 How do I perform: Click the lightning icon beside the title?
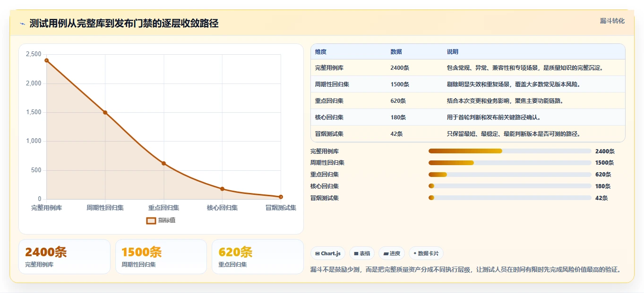tap(23, 24)
